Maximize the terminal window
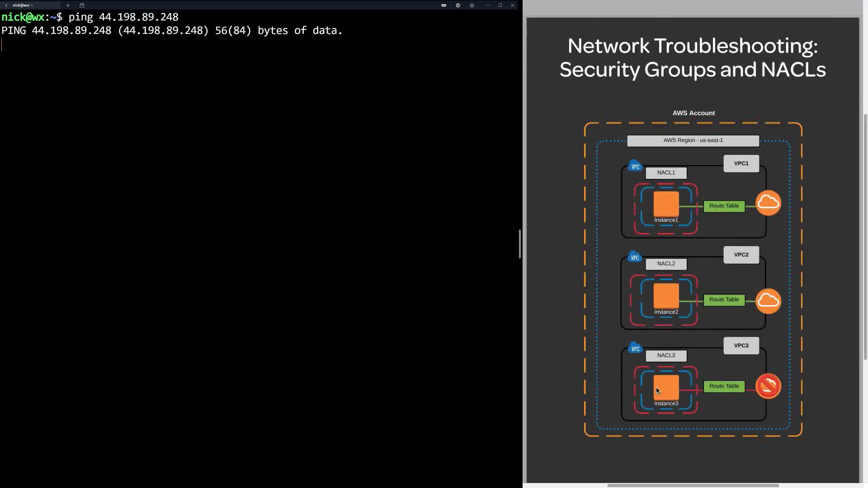 coord(500,5)
